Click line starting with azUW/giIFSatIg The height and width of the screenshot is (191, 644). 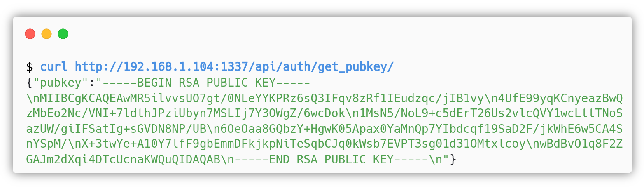click(x=324, y=130)
